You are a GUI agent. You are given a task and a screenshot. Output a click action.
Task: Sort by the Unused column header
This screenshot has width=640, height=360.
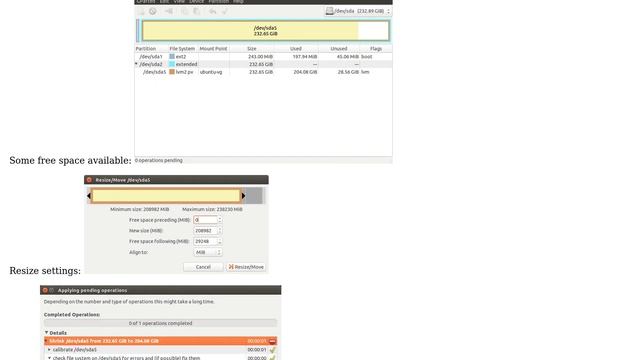coord(339,49)
